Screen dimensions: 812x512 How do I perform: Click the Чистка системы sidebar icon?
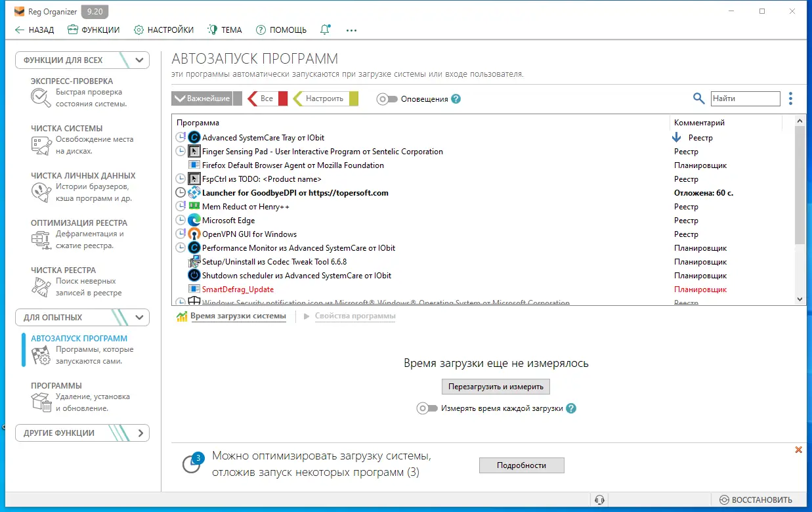click(x=41, y=145)
